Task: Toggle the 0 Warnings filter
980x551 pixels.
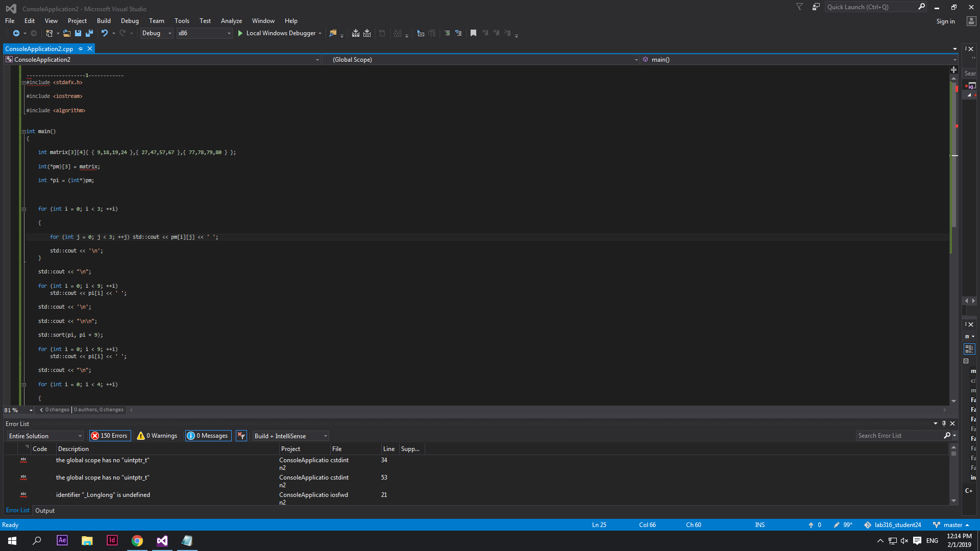Action: (x=157, y=436)
